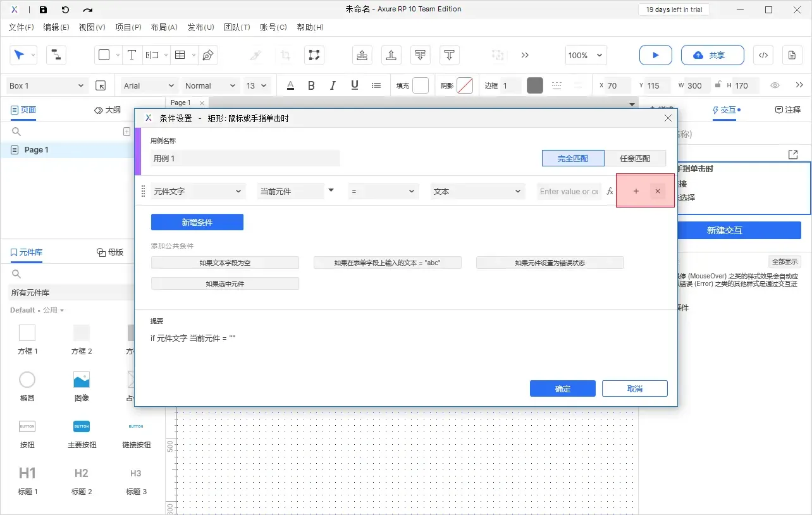Open the preview play button
The image size is (812, 515).
655,55
